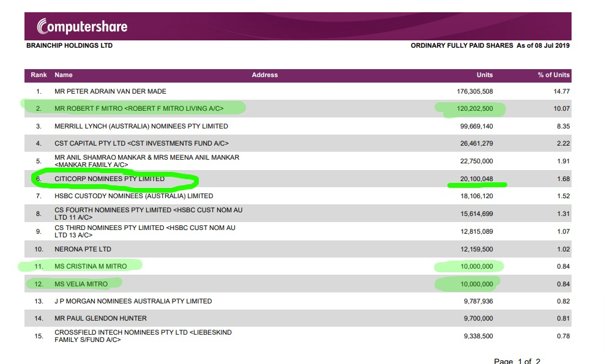Screen dimensions: 604x364
Task: Click the circled CITICORP NOMINEES PTY LIMITED
Action: tap(110, 179)
